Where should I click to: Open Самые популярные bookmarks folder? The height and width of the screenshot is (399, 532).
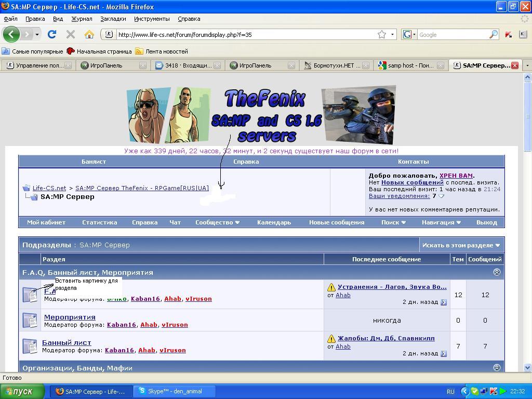33,51
